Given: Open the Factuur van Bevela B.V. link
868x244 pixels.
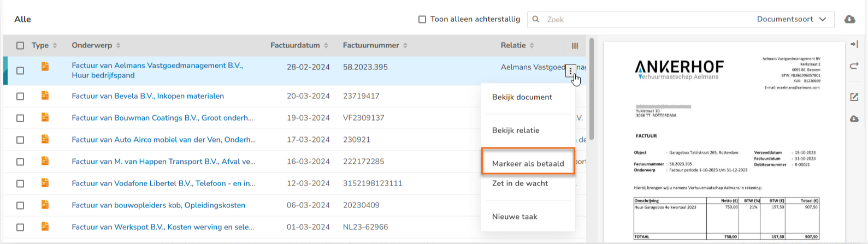Looking at the screenshot, I should (x=147, y=96).
